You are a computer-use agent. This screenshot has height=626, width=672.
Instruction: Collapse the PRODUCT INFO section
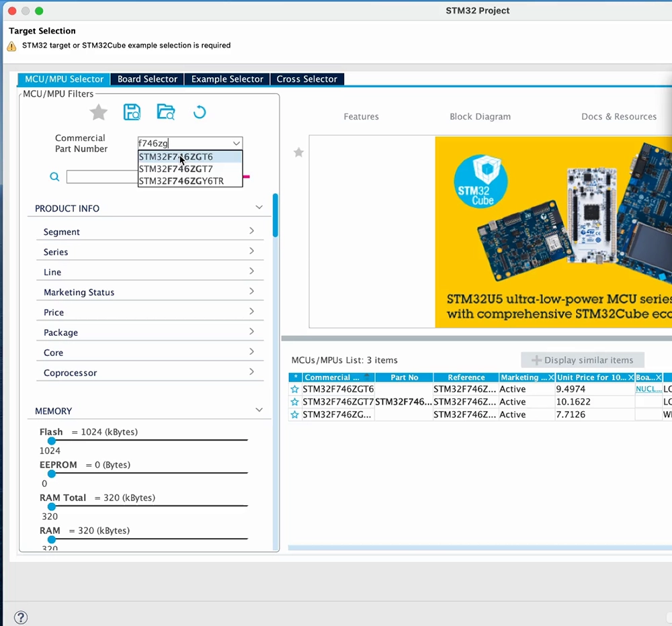point(259,208)
